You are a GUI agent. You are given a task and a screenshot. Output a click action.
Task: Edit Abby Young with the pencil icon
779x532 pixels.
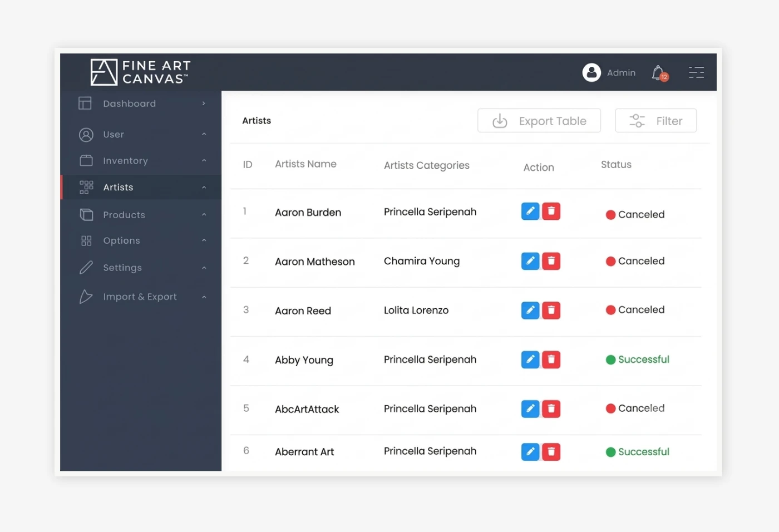(x=530, y=359)
